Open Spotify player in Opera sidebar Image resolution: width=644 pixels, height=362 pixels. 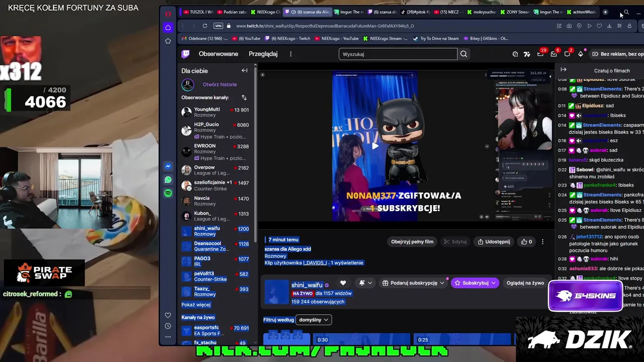(168, 193)
